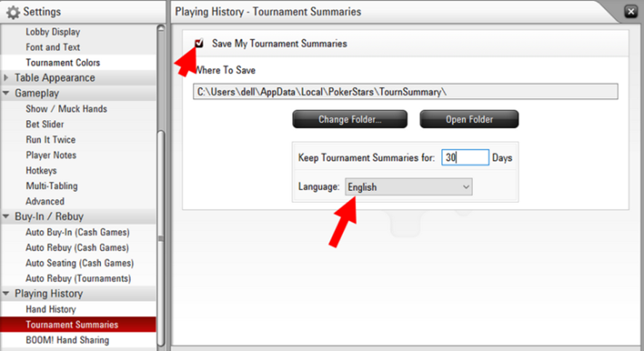Expand the Table Appearance section

click(x=6, y=78)
